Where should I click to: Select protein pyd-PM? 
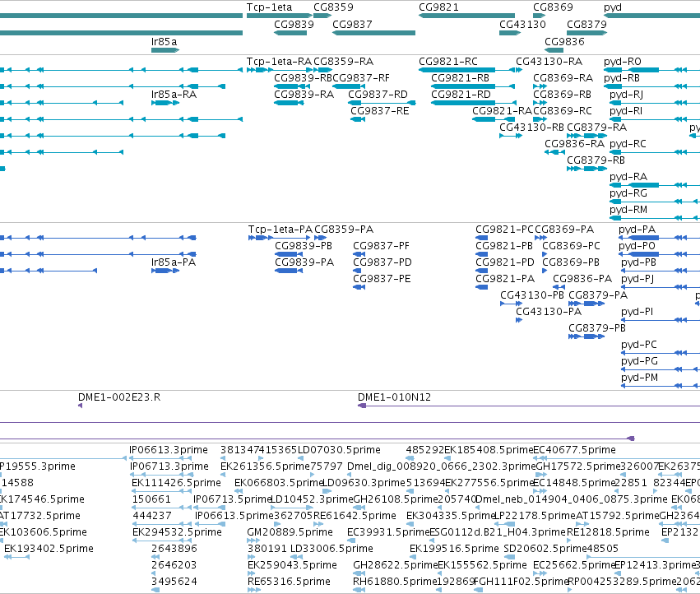[639, 378]
